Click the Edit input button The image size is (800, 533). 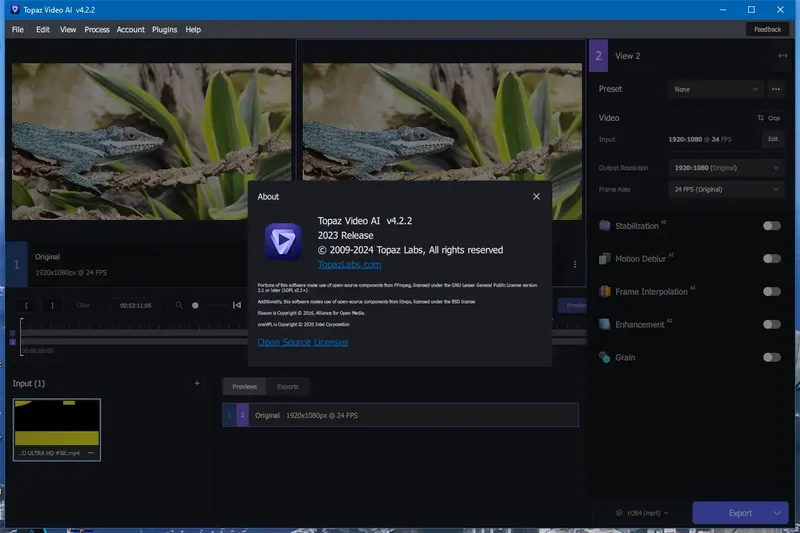tap(773, 139)
